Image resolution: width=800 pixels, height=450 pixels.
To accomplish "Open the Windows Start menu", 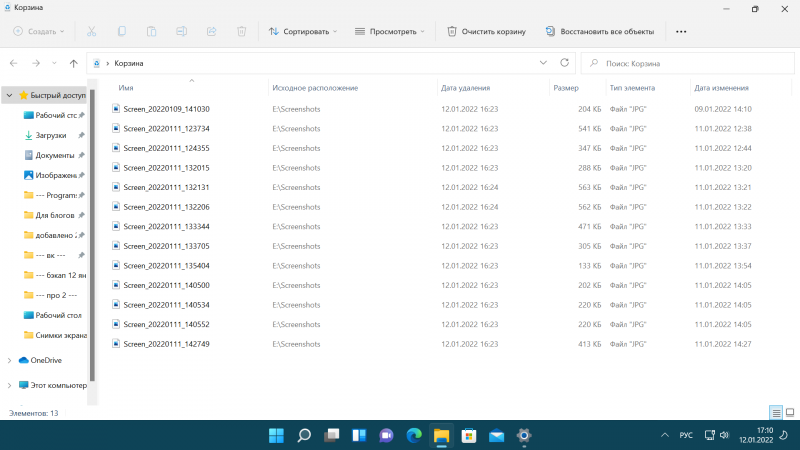I will point(276,436).
